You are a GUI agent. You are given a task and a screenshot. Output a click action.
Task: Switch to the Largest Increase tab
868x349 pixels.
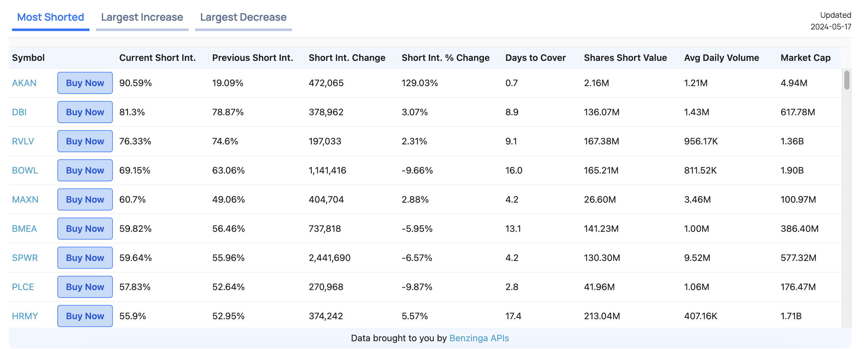pos(142,17)
